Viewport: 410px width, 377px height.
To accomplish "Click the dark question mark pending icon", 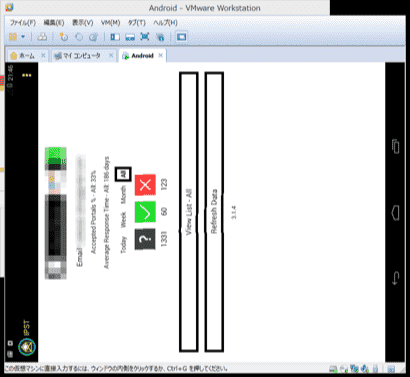I will [145, 239].
